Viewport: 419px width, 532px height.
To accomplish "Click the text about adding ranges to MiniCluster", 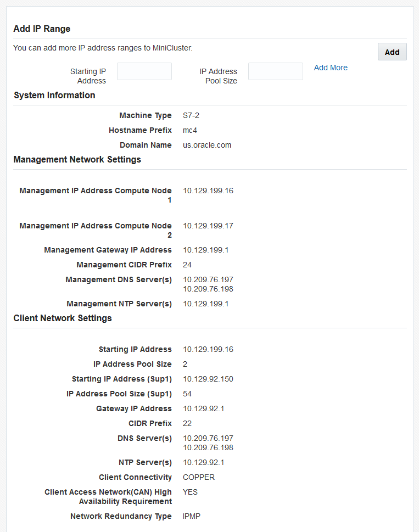I will coord(103,48).
